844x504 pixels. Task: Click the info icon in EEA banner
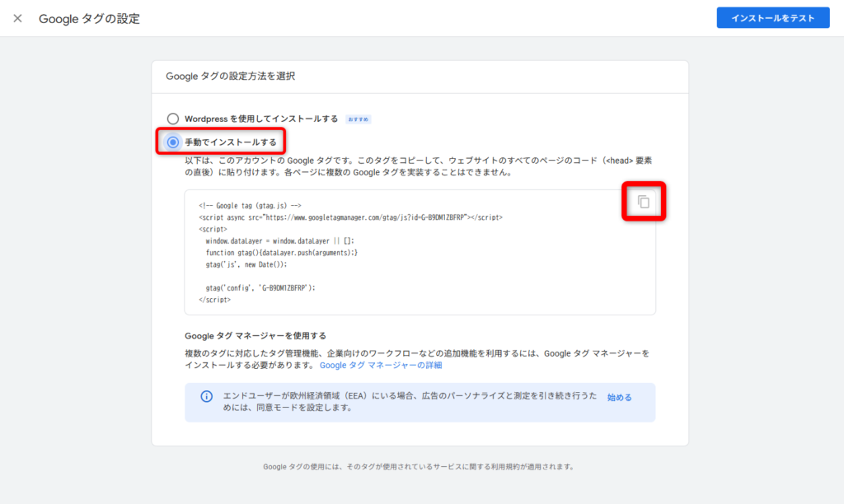pos(206,396)
